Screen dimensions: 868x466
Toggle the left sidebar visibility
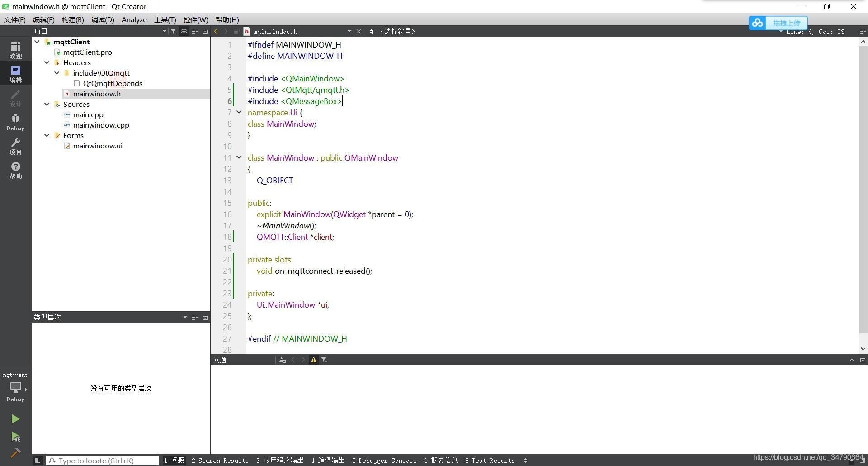pyautogui.click(x=38, y=460)
